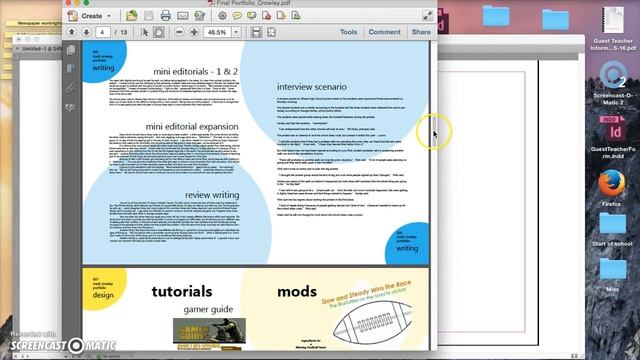Show Bookmarks sidebar panel
Viewport: 640px width, 360px height.
point(71,69)
